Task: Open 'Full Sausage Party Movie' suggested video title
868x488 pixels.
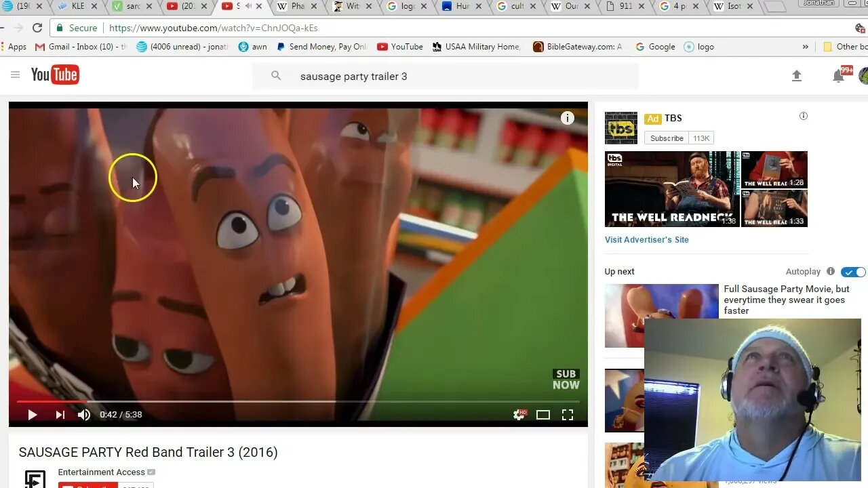Action: click(x=787, y=300)
